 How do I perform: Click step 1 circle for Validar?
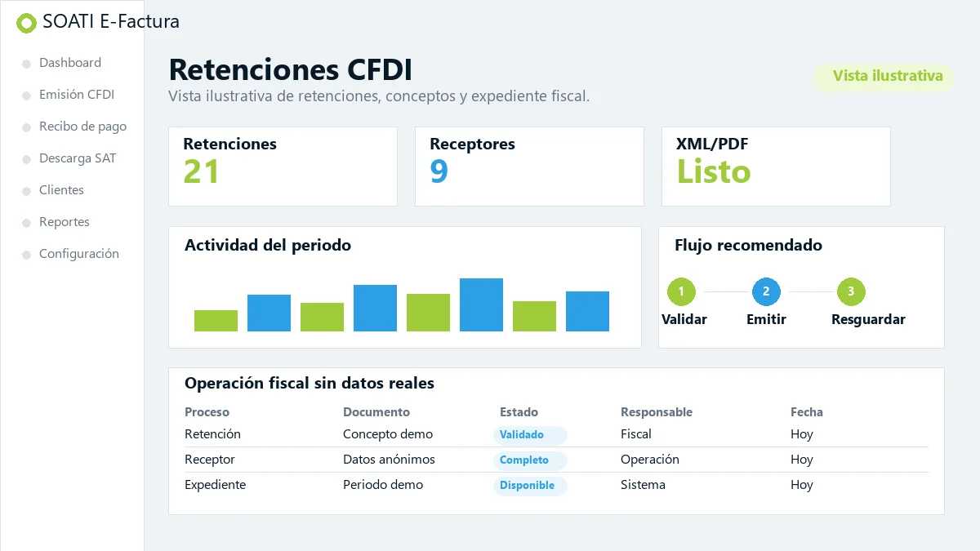click(681, 291)
